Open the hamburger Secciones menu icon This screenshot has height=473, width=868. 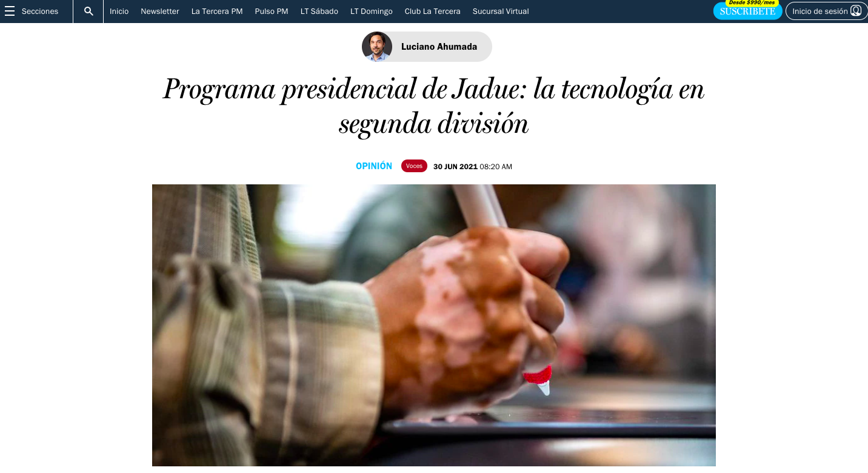10,12
